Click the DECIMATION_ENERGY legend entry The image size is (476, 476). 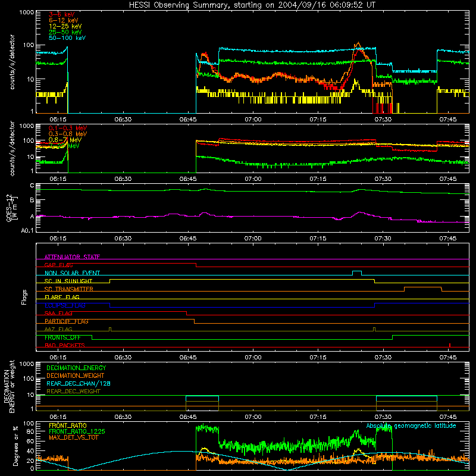point(76,368)
